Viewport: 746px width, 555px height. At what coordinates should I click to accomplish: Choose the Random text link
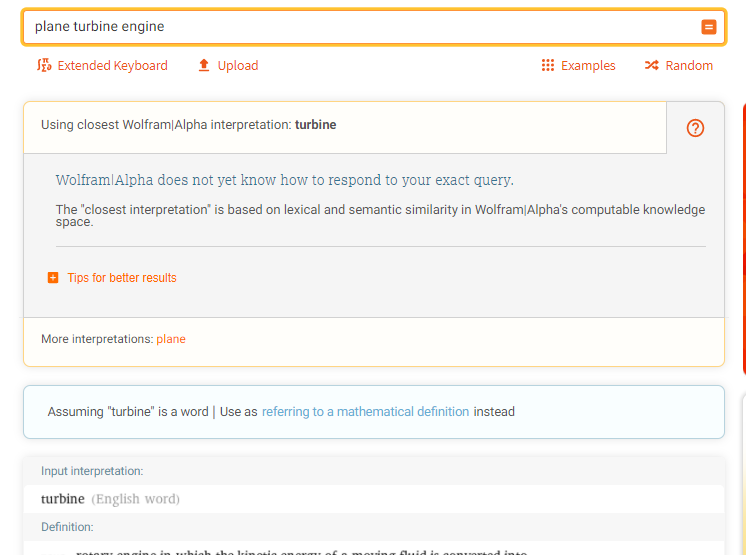point(689,66)
